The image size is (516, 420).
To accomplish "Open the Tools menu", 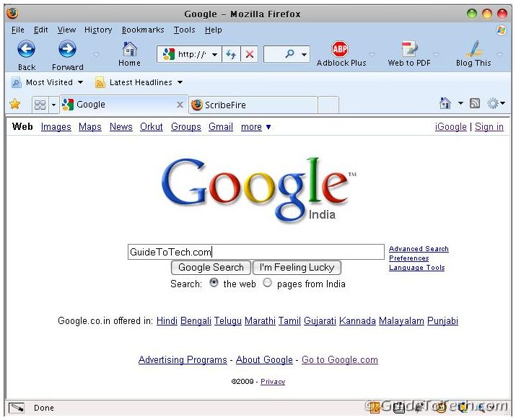I will pos(184,30).
